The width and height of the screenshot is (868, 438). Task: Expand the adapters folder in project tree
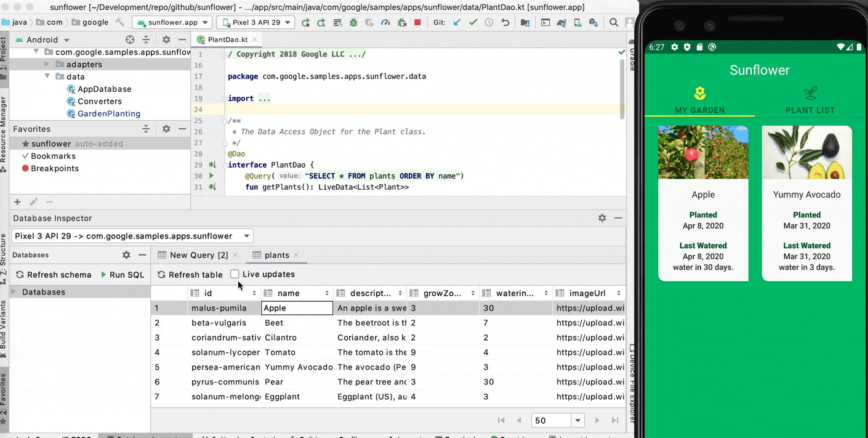point(47,64)
